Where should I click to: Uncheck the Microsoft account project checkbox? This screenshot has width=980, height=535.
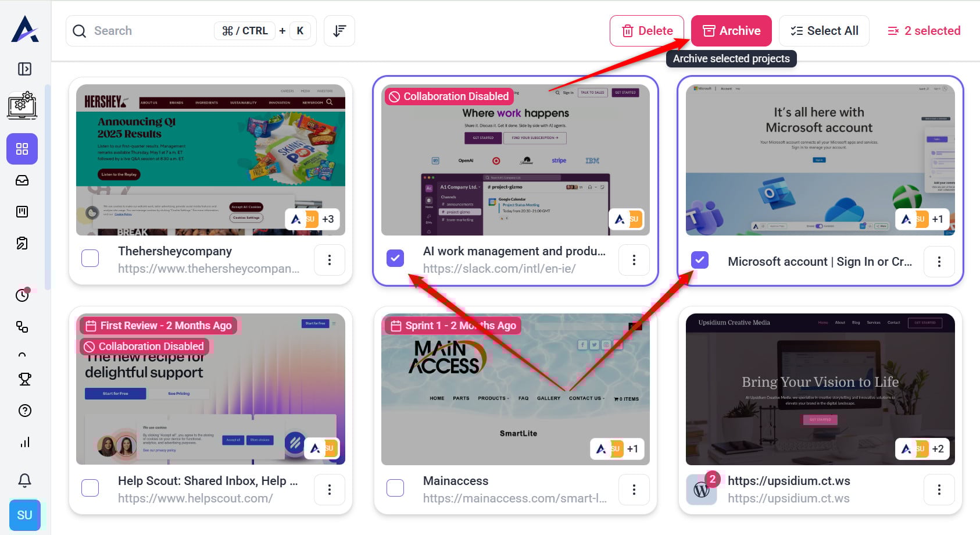tap(700, 260)
